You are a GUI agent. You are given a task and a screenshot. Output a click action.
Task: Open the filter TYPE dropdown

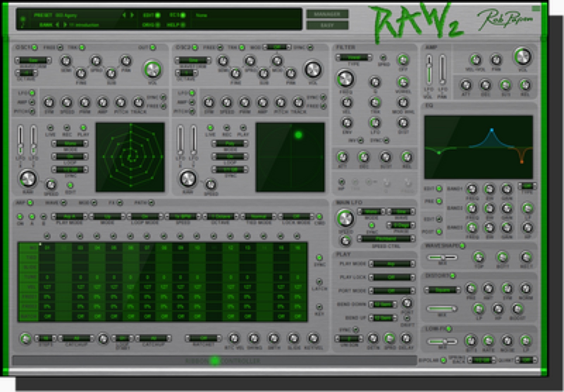pos(354,57)
